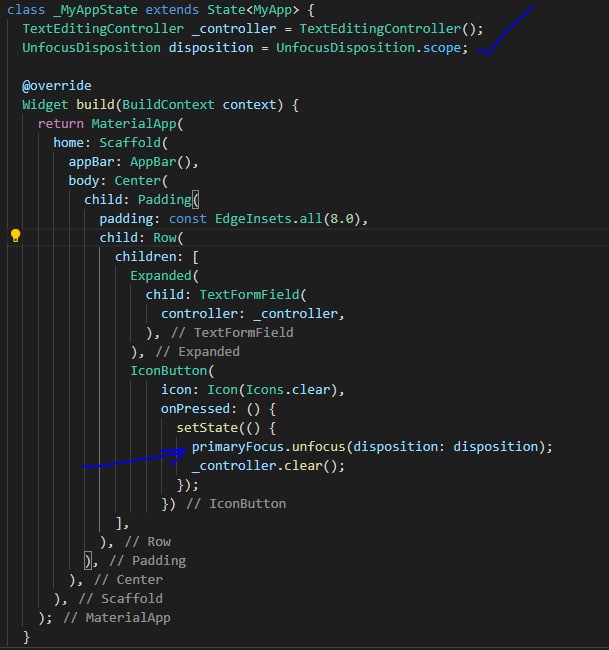
Task: Click 'IconButton(' widget name
Action: click(x=172, y=371)
